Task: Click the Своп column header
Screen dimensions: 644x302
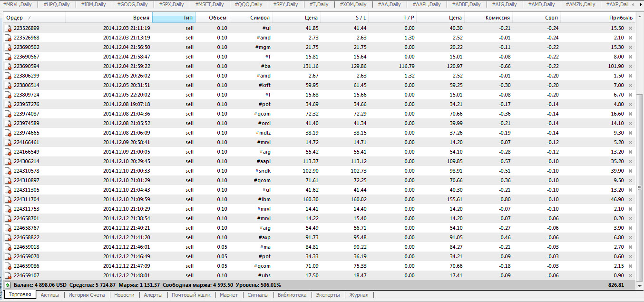Action: pyautogui.click(x=537, y=18)
